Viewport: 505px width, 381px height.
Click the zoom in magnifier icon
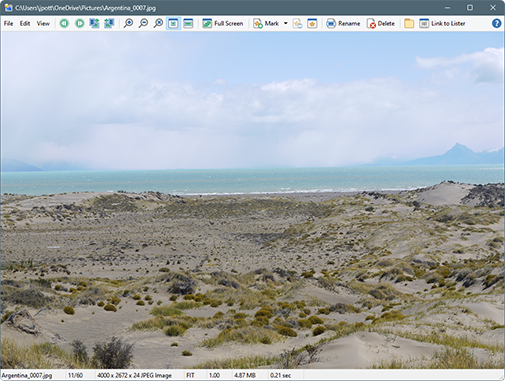(128, 23)
